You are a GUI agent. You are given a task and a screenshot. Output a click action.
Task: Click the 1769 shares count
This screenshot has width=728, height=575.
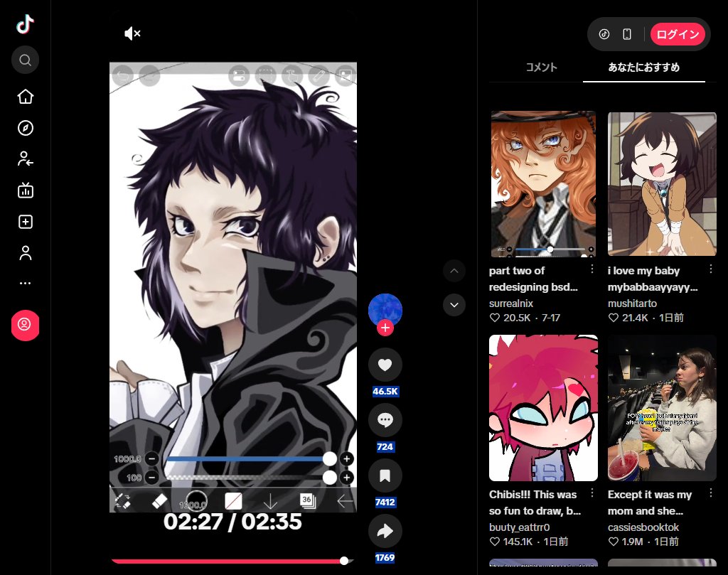click(385, 558)
